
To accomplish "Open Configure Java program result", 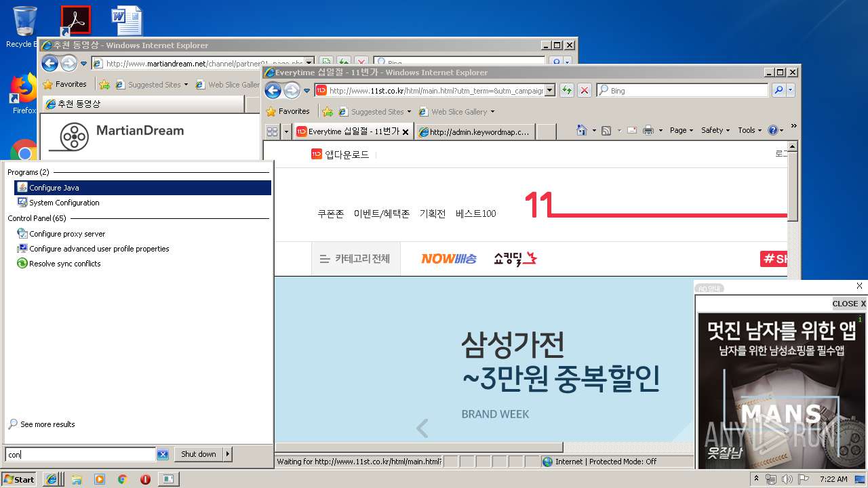I will tap(142, 188).
